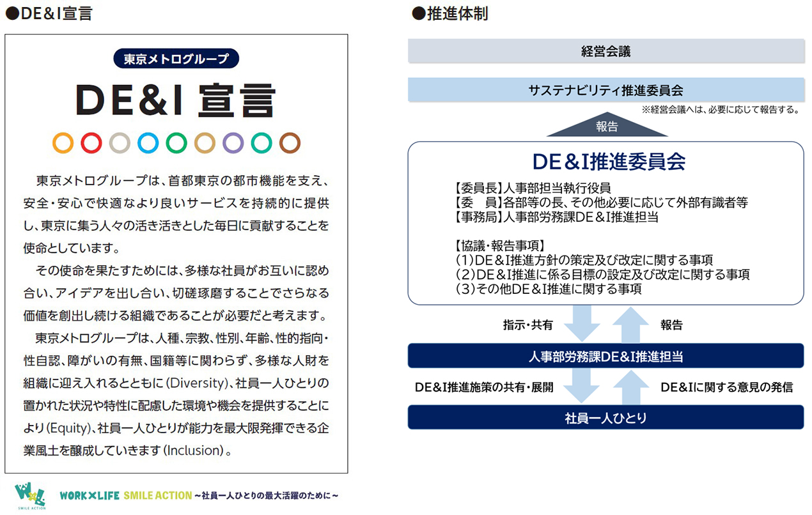Image resolution: width=812 pixels, height=515 pixels.
Task: Select the gold ring beside the purple ring
Action: (205, 142)
